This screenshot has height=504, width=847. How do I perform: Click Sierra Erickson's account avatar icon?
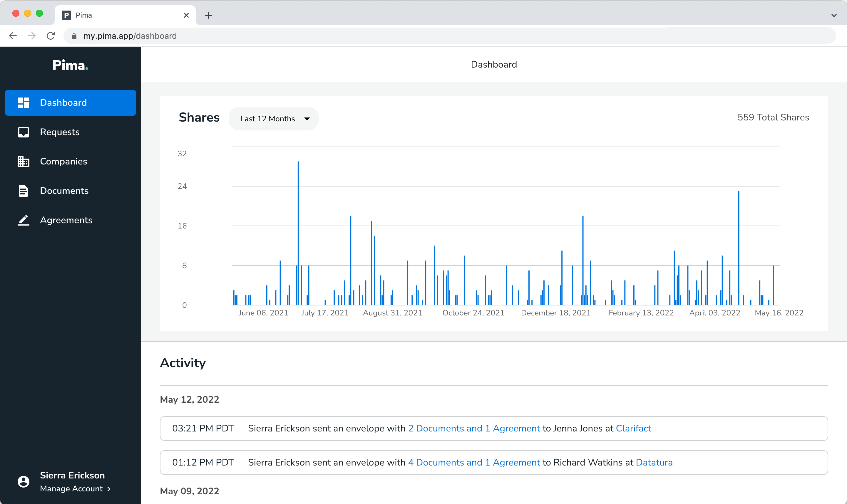coord(24,482)
